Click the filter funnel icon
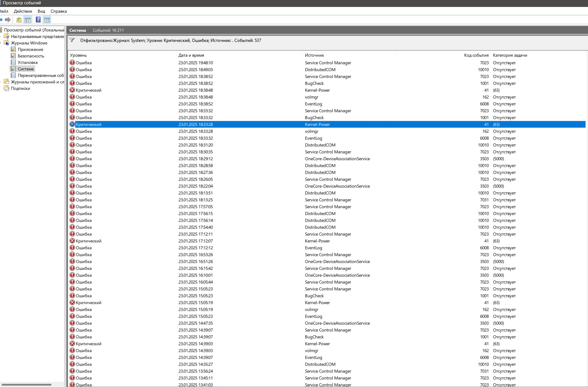The height and width of the screenshot is (387, 588). point(72,40)
